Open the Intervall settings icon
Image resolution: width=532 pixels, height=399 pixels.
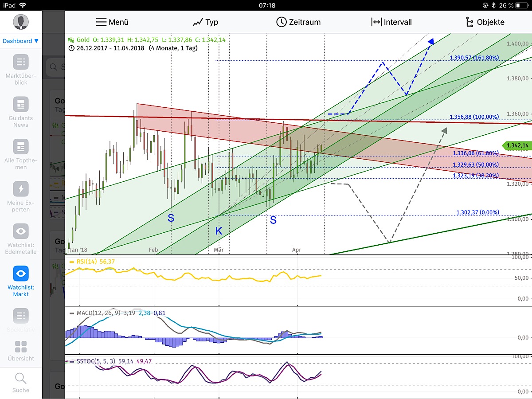coord(376,21)
